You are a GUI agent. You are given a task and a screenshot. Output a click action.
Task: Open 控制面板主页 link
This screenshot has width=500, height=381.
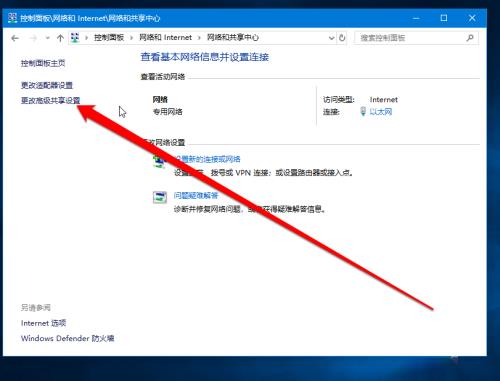[x=43, y=63]
